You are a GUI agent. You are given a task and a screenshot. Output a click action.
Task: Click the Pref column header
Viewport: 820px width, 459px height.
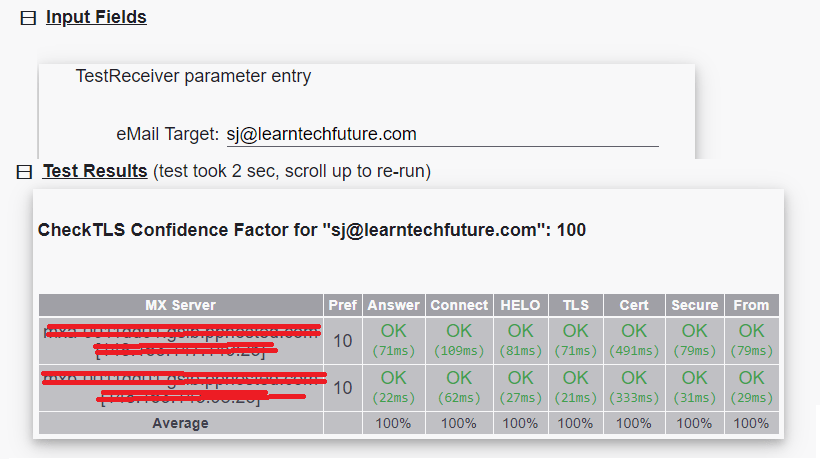[x=342, y=305]
